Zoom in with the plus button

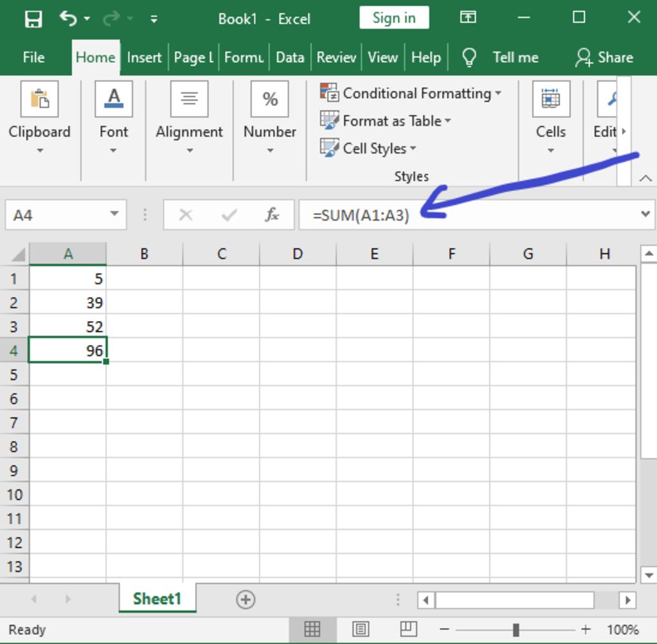pyautogui.click(x=586, y=629)
